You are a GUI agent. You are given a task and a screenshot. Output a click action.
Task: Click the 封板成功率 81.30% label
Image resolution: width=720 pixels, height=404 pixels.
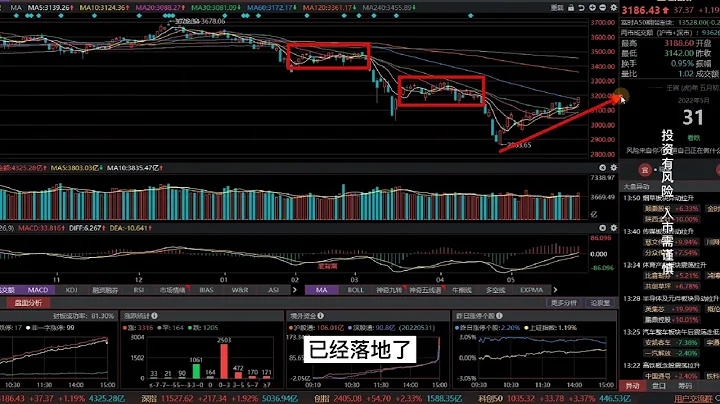tap(83, 316)
